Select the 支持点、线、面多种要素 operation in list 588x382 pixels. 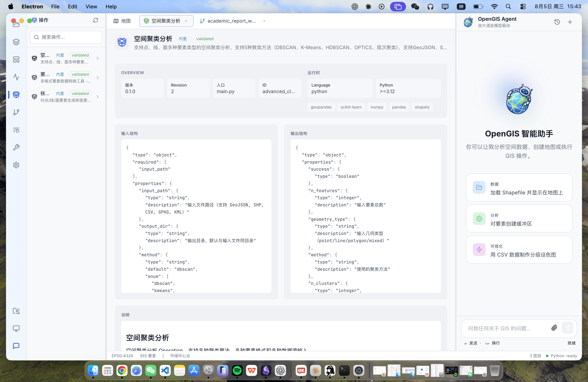click(x=65, y=59)
